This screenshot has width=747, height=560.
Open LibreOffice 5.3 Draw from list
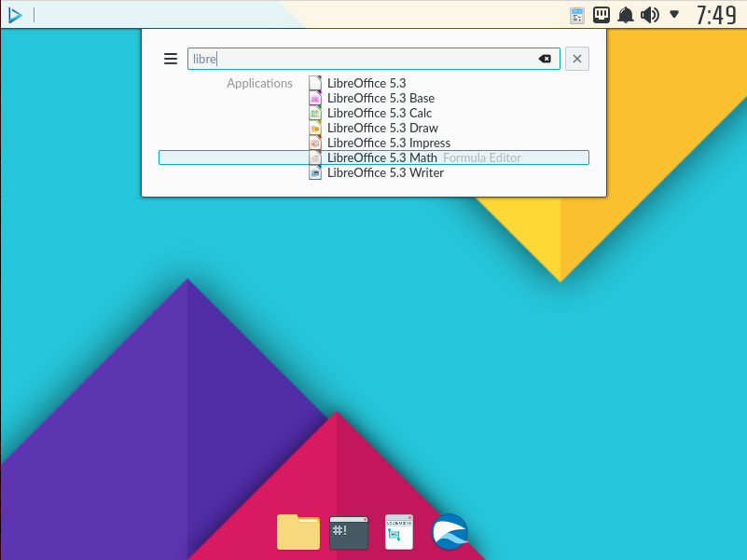(x=381, y=128)
